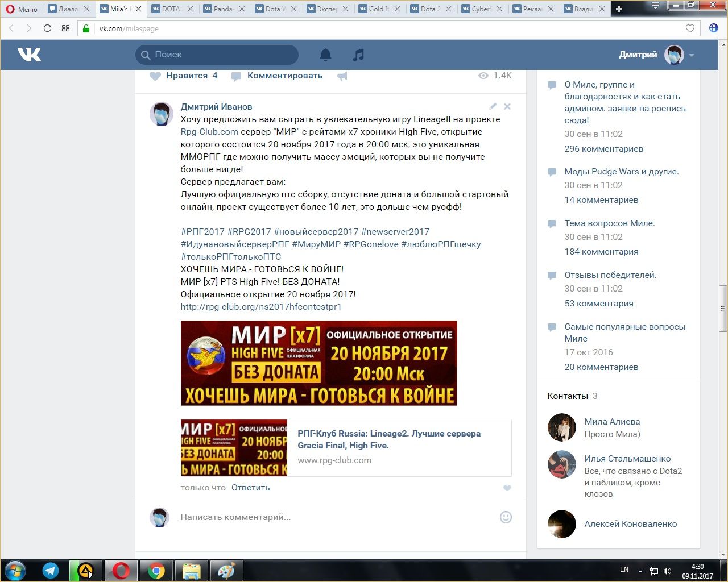
Task: Open topic Самые популярные вопросы Миле
Action: (625, 332)
